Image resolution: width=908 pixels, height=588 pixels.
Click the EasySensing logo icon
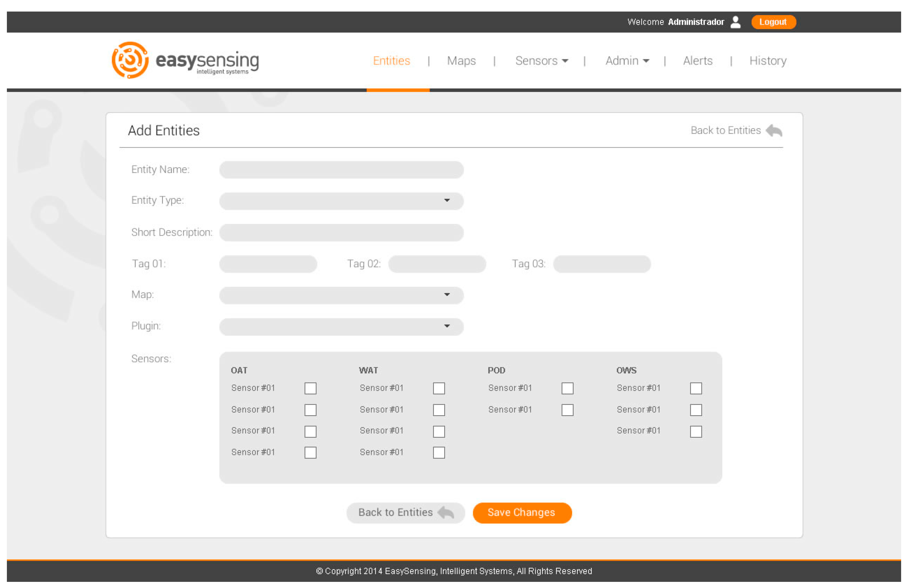[130, 60]
